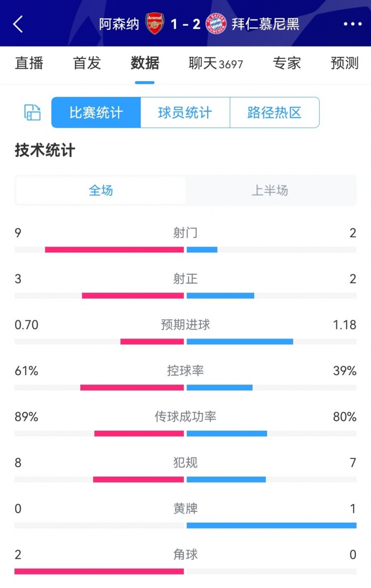The width and height of the screenshot is (371, 588).
Task: Select the 路径热区 segment button
Action: click(x=275, y=112)
